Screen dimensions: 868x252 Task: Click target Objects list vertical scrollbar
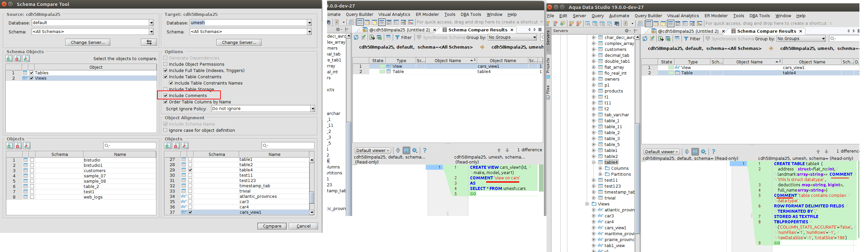[x=312, y=186]
